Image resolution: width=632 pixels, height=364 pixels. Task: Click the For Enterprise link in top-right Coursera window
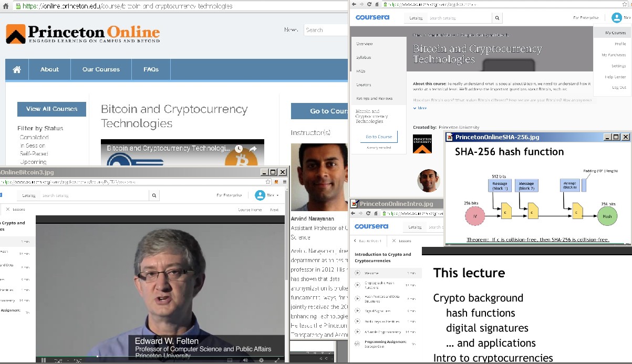tap(586, 18)
